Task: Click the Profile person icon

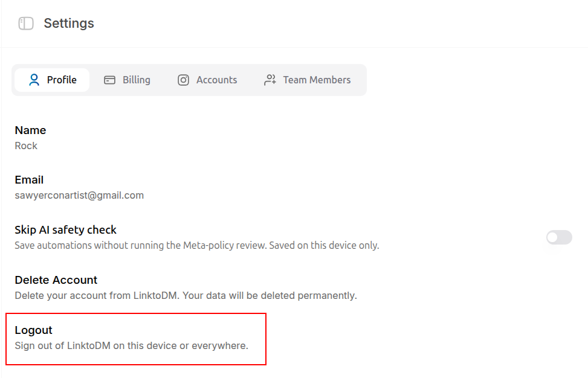Action: 34,80
